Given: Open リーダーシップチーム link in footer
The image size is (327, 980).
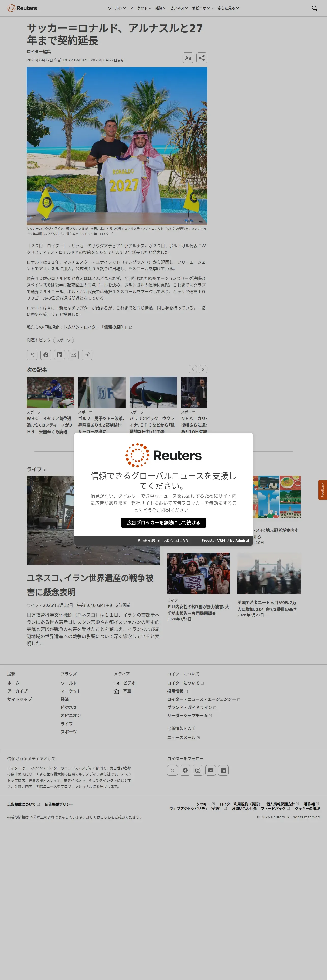Looking at the screenshot, I should (x=189, y=716).
